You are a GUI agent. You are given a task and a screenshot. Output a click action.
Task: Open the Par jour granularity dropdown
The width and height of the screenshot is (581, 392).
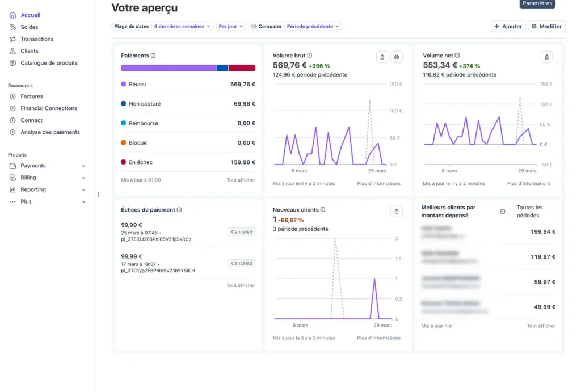pyautogui.click(x=231, y=26)
